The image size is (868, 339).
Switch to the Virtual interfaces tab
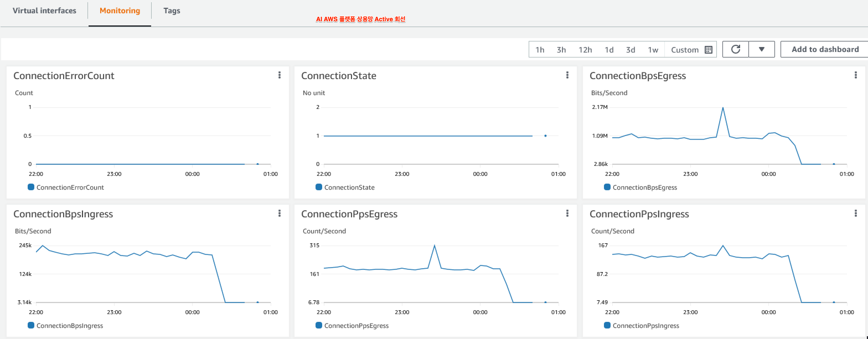pyautogui.click(x=45, y=11)
